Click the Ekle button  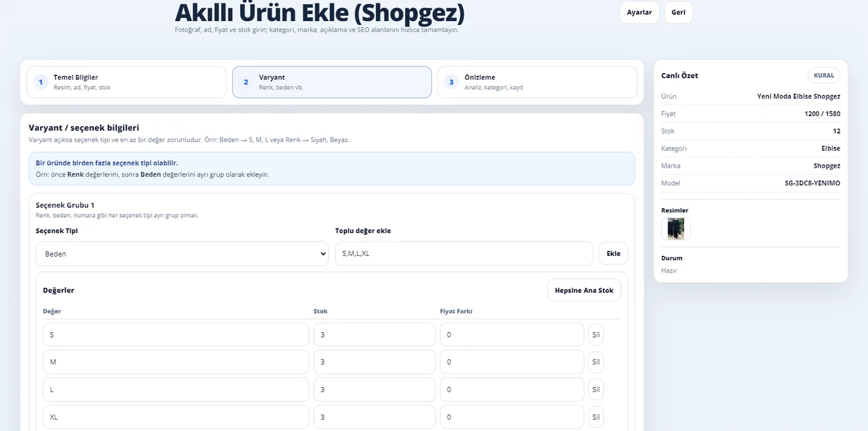[613, 253]
